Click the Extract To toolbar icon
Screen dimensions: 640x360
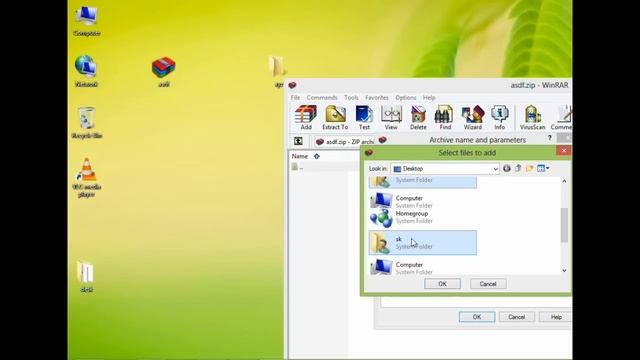tap(335, 118)
